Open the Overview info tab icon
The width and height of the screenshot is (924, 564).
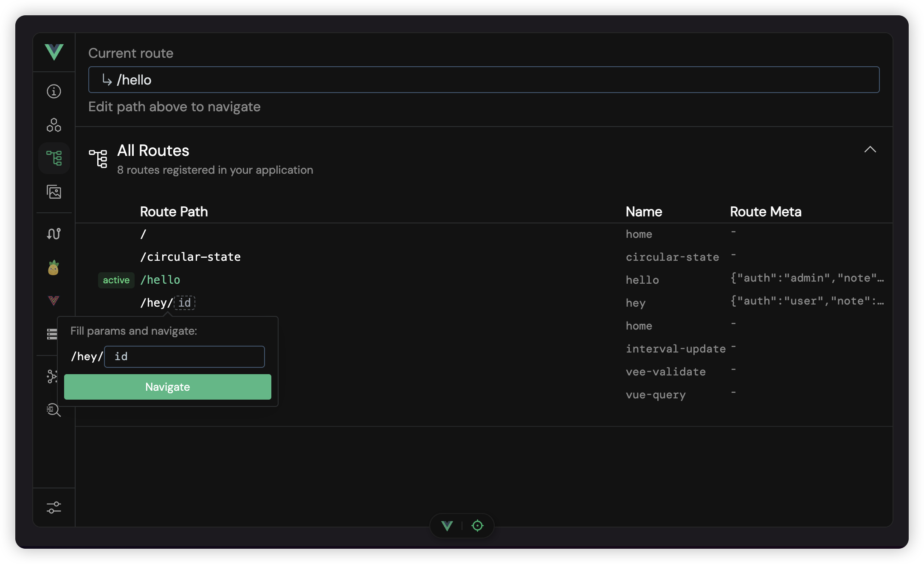[54, 91]
